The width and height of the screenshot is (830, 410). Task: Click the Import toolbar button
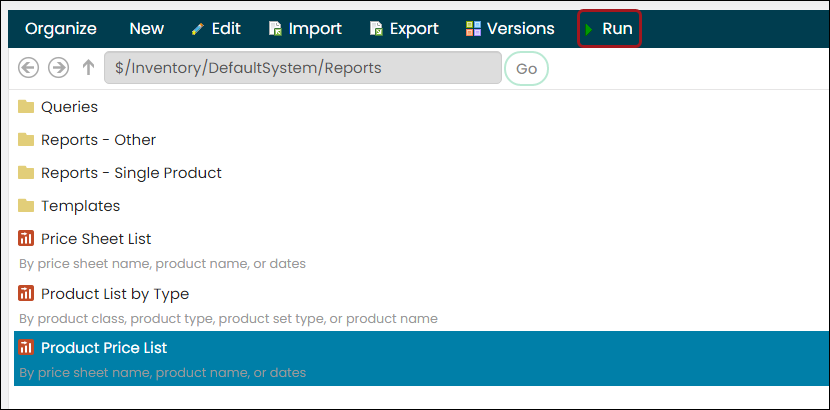pos(305,29)
